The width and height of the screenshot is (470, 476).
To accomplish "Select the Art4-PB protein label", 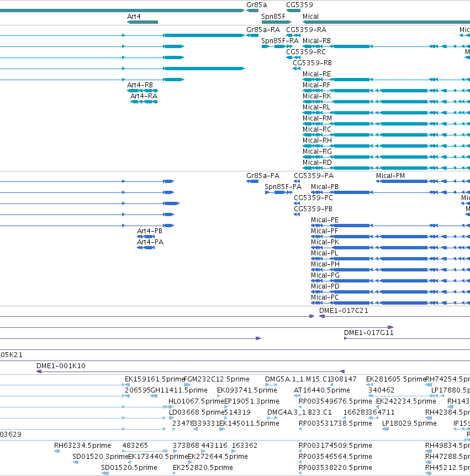I will coord(150,231).
